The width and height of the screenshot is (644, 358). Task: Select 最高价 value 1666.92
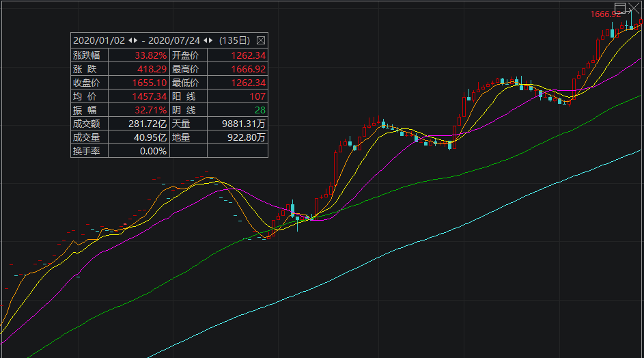point(249,69)
